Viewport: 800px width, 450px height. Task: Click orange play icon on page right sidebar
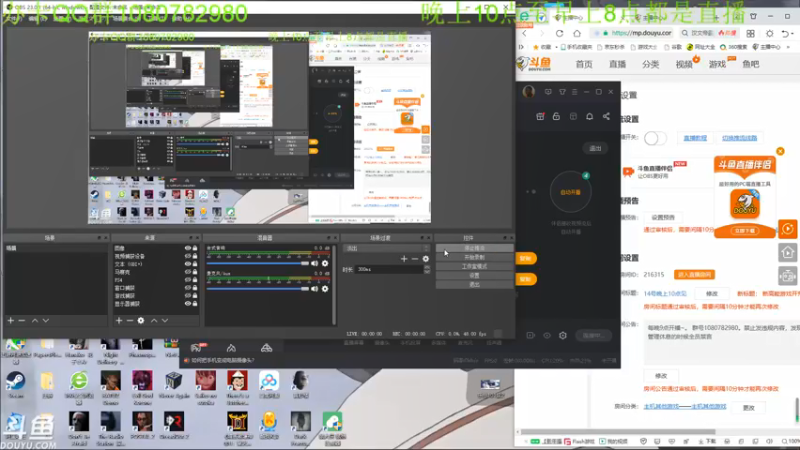[x=788, y=229]
